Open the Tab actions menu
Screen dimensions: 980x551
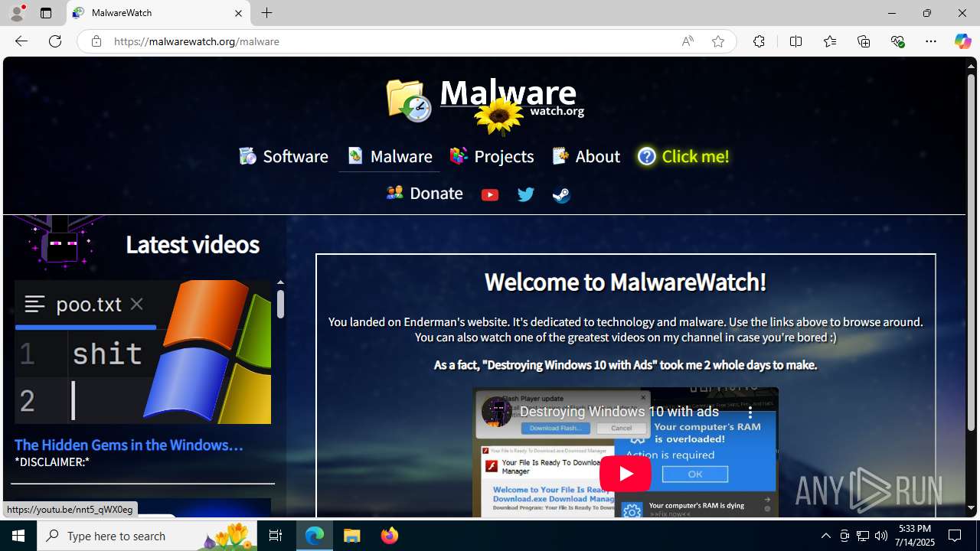point(46,13)
